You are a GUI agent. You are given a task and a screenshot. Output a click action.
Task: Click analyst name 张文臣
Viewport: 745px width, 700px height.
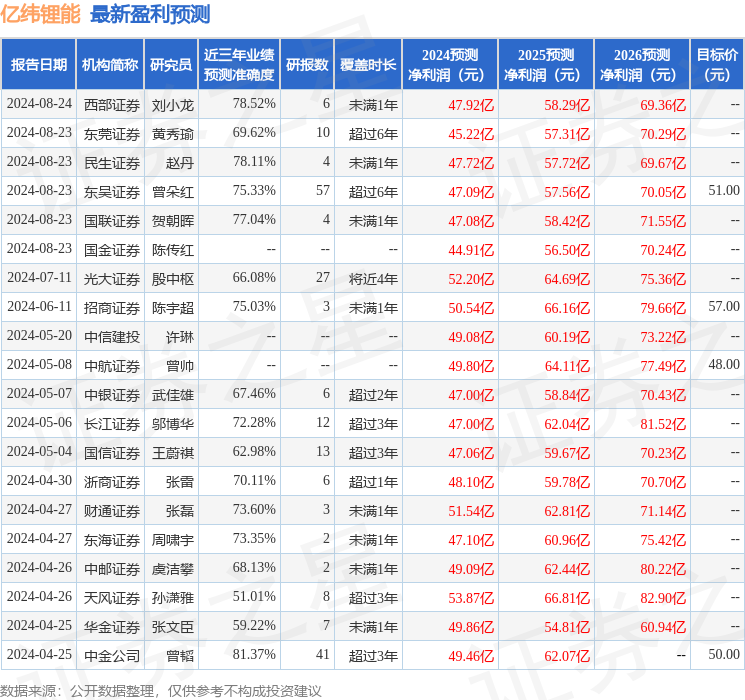(172, 627)
